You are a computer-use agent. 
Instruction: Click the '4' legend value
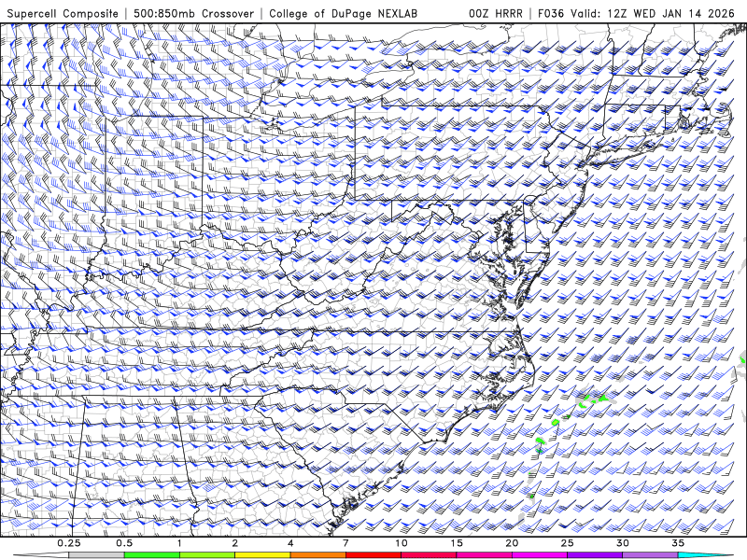[x=290, y=543]
